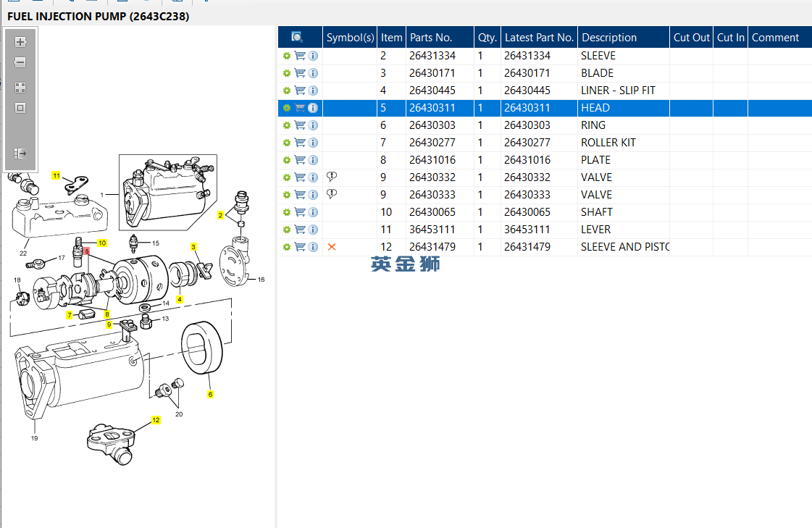Viewport: 812px width, 528px height.
Task: Click the list-with-arrow icon in the diagram toolbar
Action: click(x=20, y=154)
